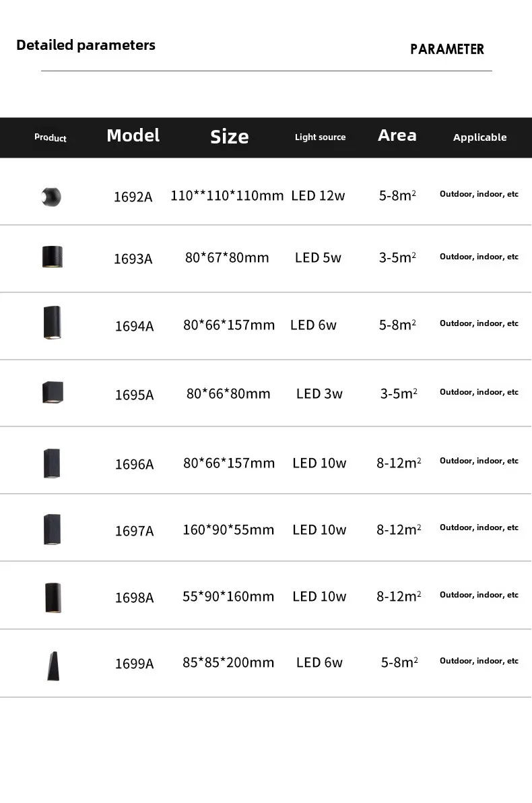Screen dimensions: 532x803
Task: Select the Light source column header
Action: click(x=320, y=137)
